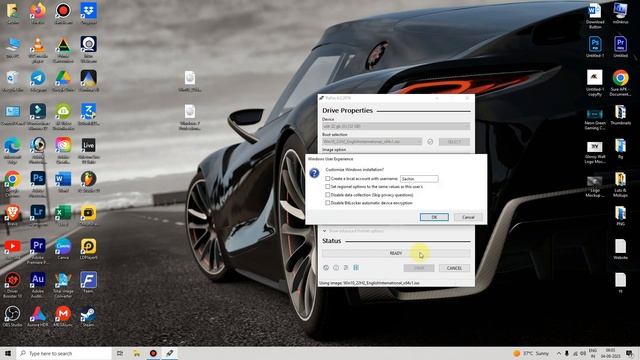Check 'Create a local account with username'
This screenshot has width=640, height=360.
pyautogui.click(x=328, y=179)
